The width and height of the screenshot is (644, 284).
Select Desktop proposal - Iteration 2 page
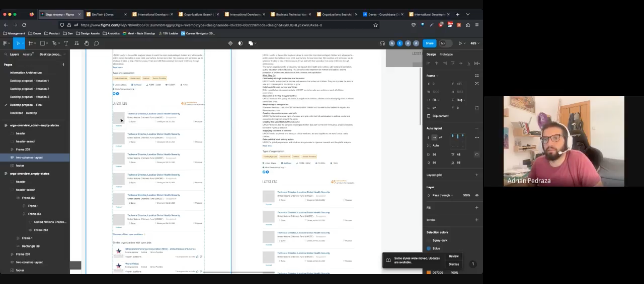pyautogui.click(x=29, y=89)
